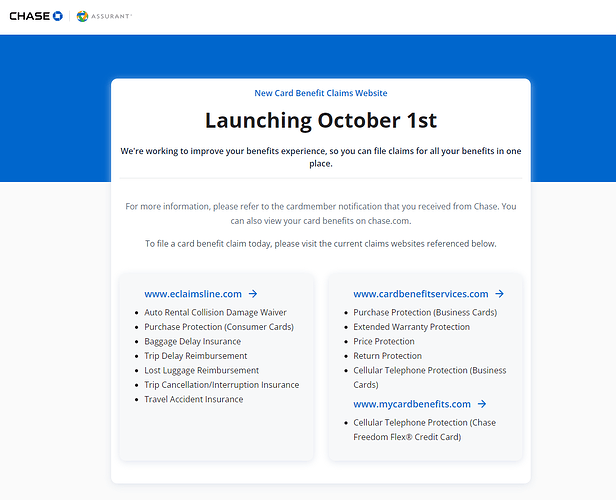The image size is (616, 500).
Task: Click the 'Trip Delay Reimbursement' item
Action: tap(195, 356)
